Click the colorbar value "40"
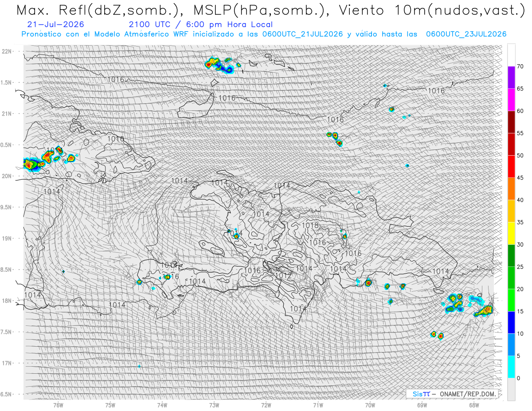Screen dimensions: 532x411 [x=520, y=200]
